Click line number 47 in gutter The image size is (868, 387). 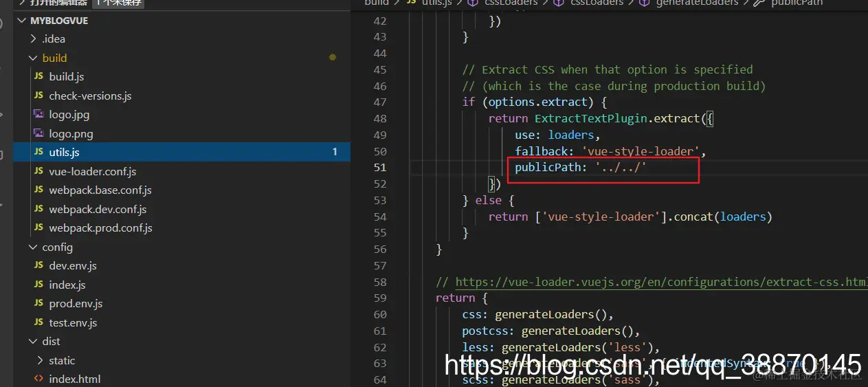(379, 102)
